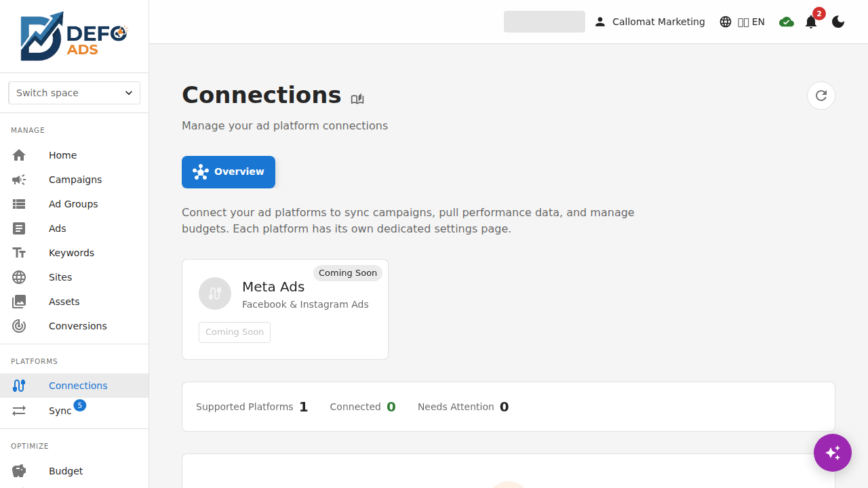Click the Sync arrows icon
The image size is (868, 488).
tap(19, 411)
